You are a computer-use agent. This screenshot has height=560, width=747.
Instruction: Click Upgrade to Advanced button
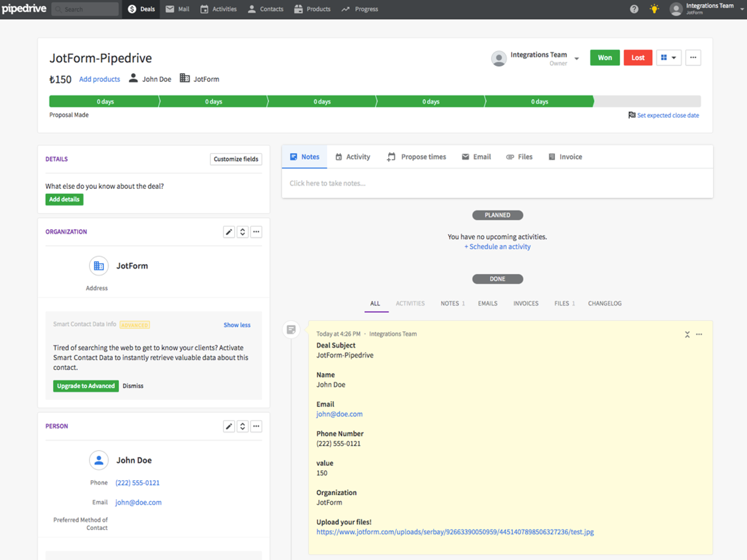click(x=86, y=386)
